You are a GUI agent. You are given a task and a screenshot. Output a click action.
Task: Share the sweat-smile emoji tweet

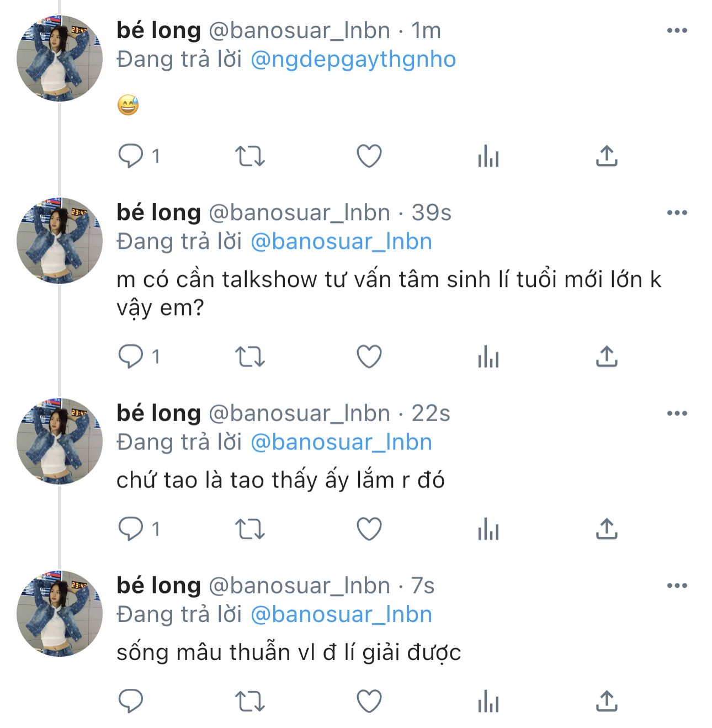[x=607, y=156]
